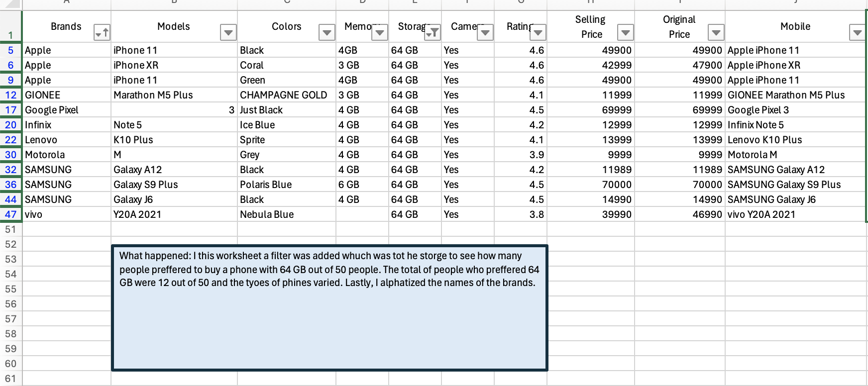The width and height of the screenshot is (868, 386).
Task: Select the Galaxy S9 Plus model cell
Action: (x=174, y=185)
